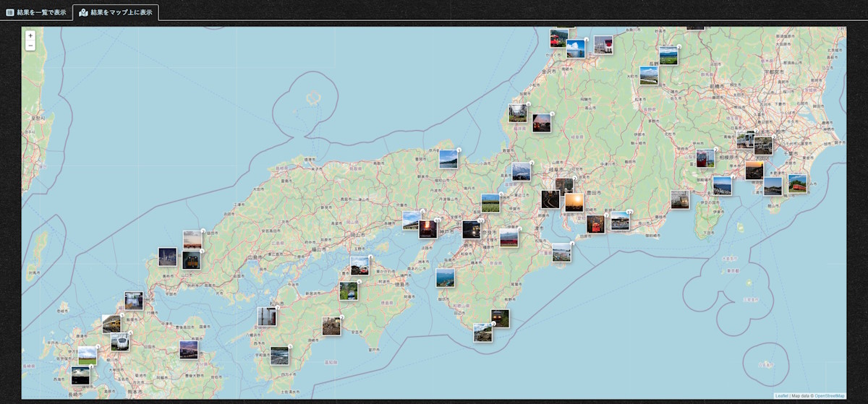Screen dimensions: 868x404
Task: Open orange train photo on Boso peninsula
Action: pyautogui.click(x=797, y=184)
